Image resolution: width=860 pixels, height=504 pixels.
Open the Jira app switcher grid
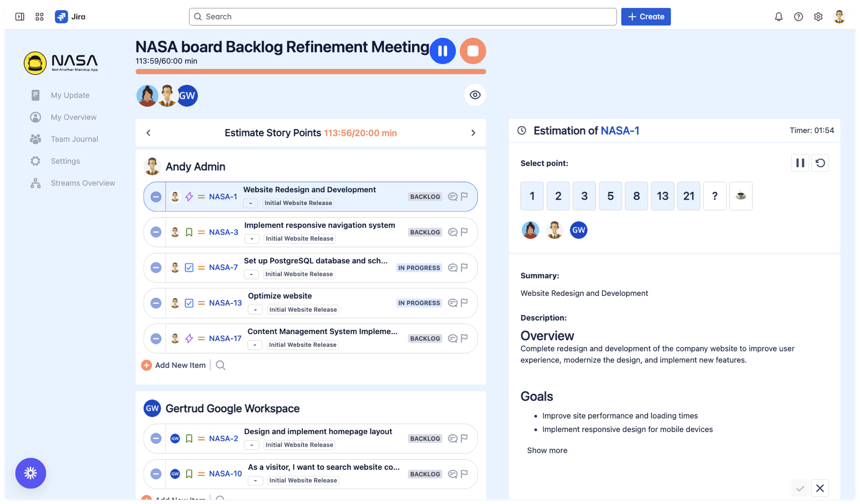[x=40, y=17]
